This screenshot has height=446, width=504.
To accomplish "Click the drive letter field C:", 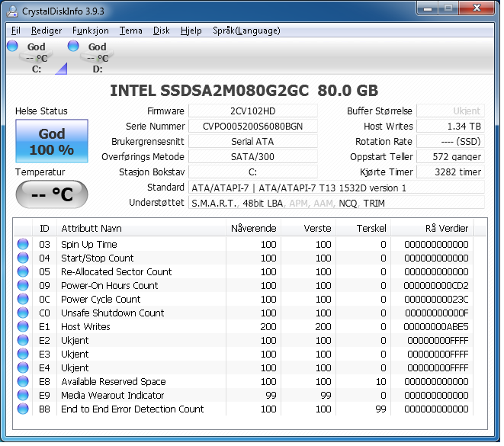I will pyautogui.click(x=253, y=172).
